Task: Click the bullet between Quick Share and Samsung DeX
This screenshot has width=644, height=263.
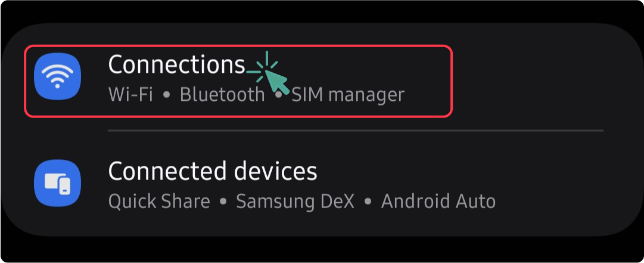Action: click(x=223, y=202)
